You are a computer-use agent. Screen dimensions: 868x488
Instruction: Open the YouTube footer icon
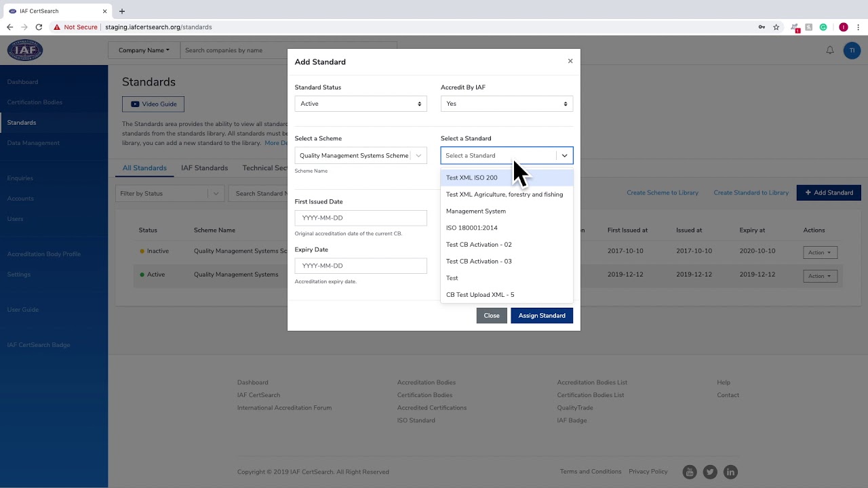click(689, 472)
